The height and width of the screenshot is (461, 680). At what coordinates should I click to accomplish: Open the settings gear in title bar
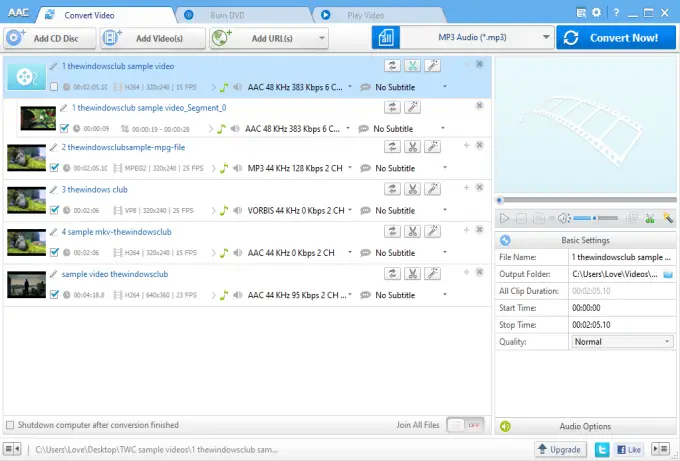click(x=597, y=13)
